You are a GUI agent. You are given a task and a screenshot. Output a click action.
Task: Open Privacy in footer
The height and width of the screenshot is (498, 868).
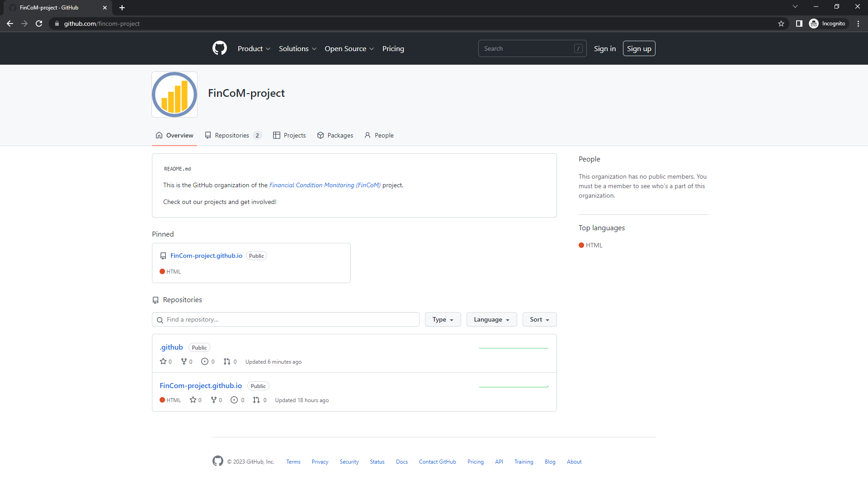[x=320, y=462]
